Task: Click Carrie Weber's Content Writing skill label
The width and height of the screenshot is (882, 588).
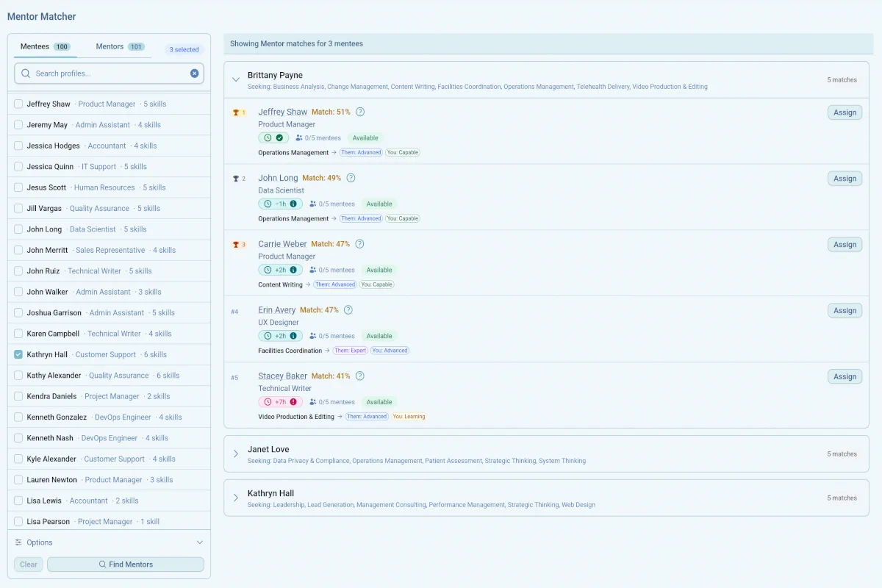Action: 280,284
